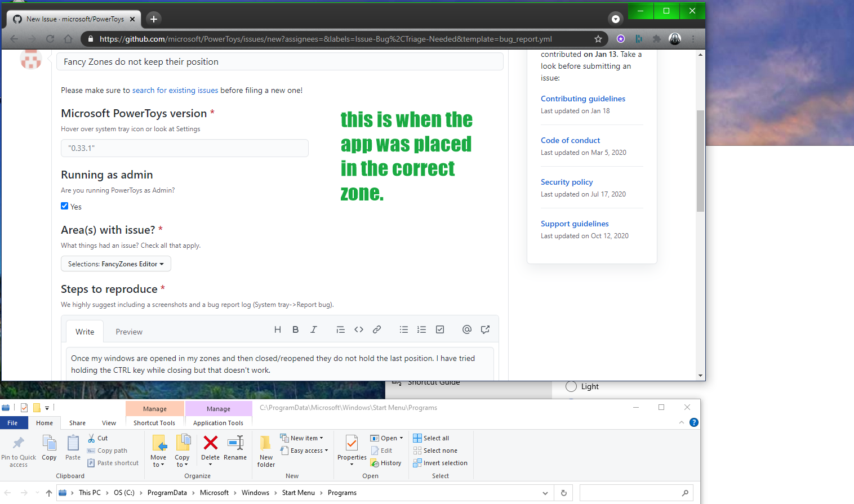Select the heading formatting icon
854x504 pixels.
[277, 329]
